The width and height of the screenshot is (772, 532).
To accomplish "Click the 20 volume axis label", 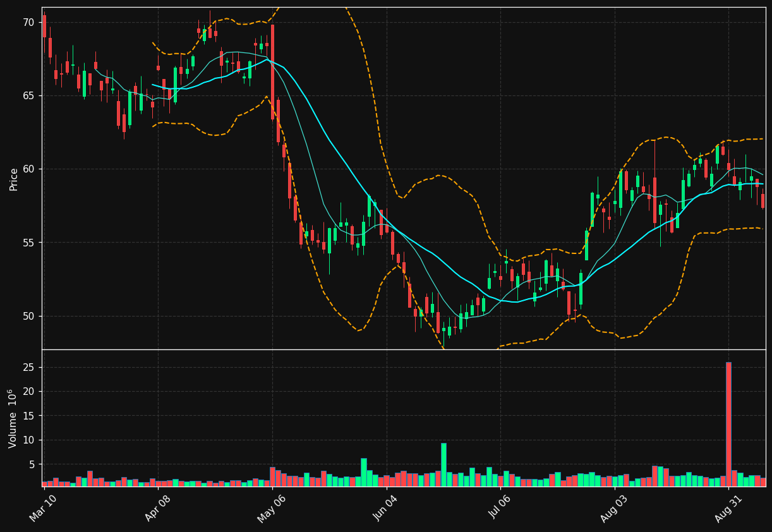I will point(28,392).
